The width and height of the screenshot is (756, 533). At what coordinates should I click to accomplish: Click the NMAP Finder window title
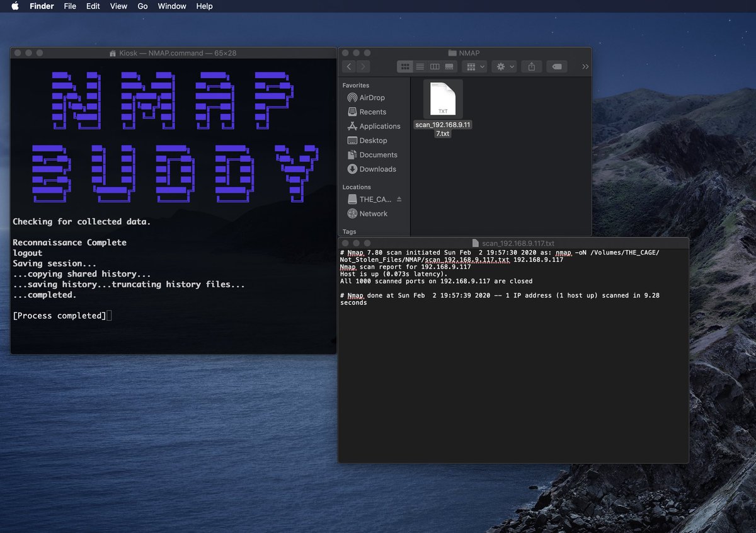tap(469, 53)
